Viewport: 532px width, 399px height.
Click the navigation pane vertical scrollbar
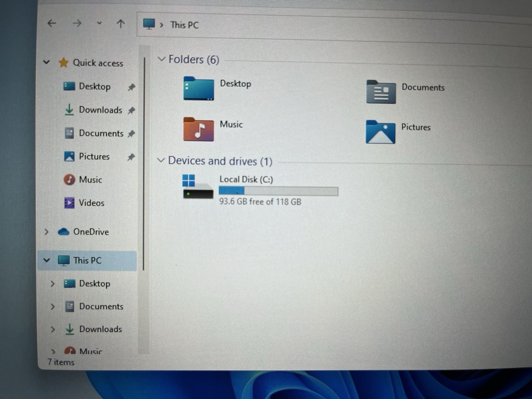[x=144, y=164]
